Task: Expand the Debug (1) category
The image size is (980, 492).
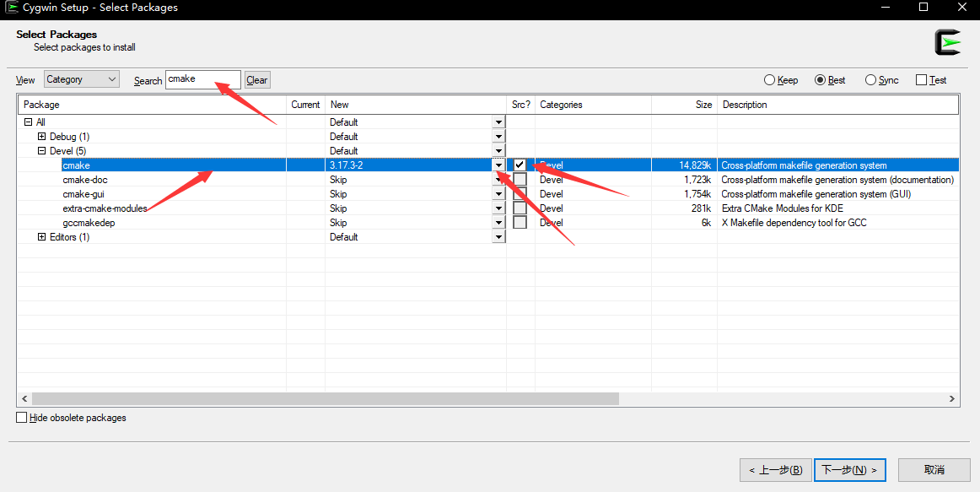Action: [x=42, y=136]
